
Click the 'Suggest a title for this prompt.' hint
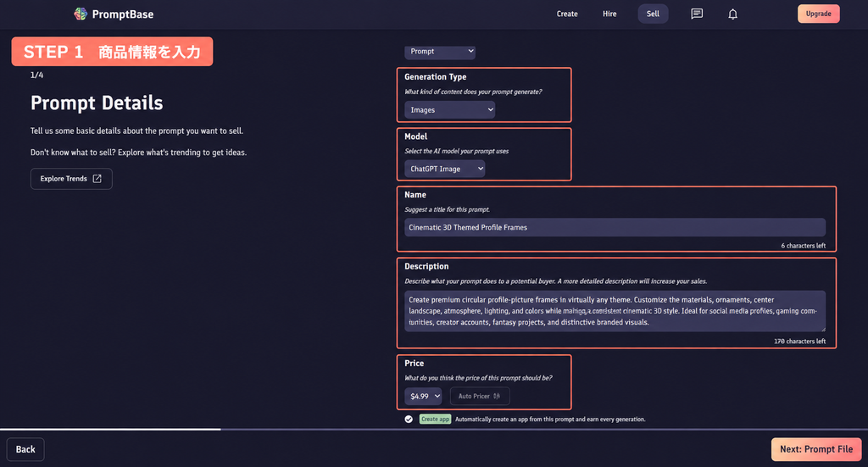[x=447, y=209]
